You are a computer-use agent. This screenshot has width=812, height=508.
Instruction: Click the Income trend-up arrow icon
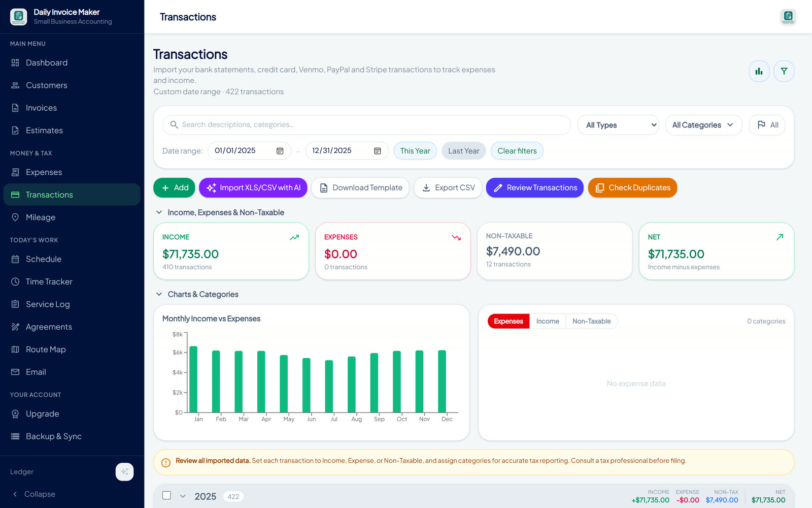pos(294,237)
